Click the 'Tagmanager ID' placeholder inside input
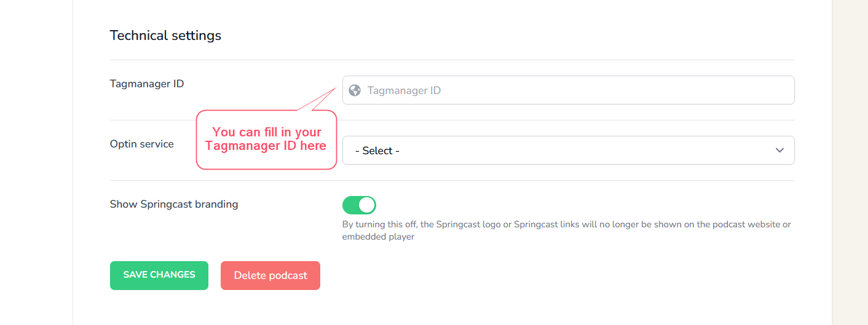The image size is (868, 325). point(404,90)
